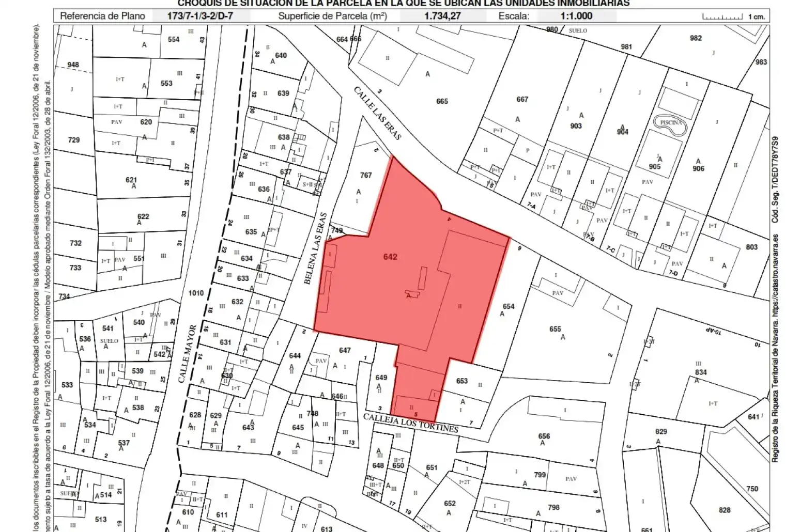Click parcel number 645

click(x=298, y=428)
